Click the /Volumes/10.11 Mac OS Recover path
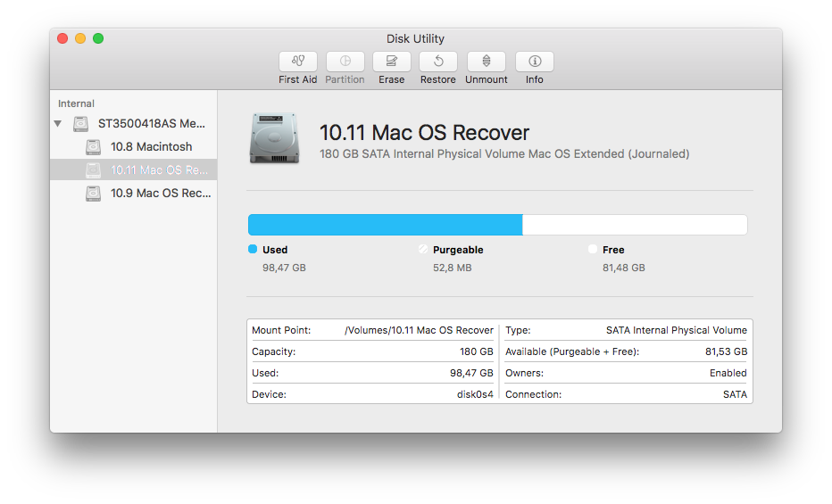The width and height of the screenshot is (832, 504). coord(419,330)
